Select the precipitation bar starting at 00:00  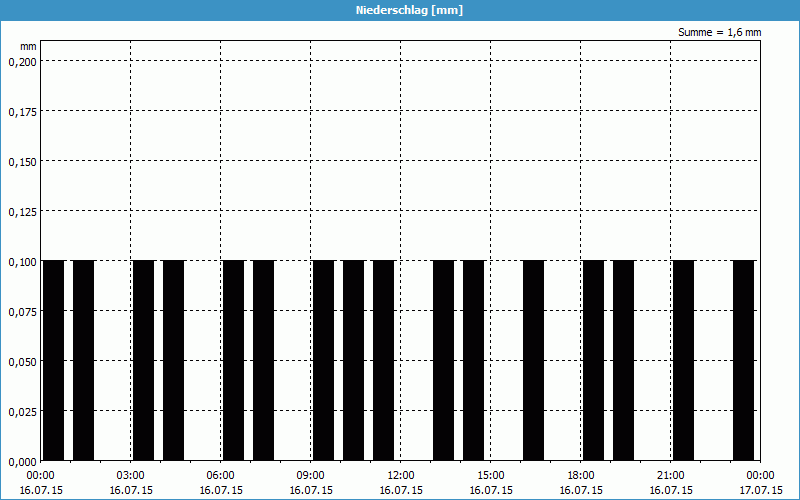tap(53, 360)
